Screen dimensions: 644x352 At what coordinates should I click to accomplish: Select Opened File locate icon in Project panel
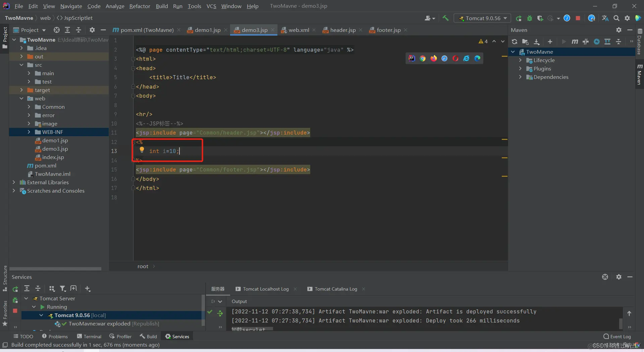click(57, 30)
